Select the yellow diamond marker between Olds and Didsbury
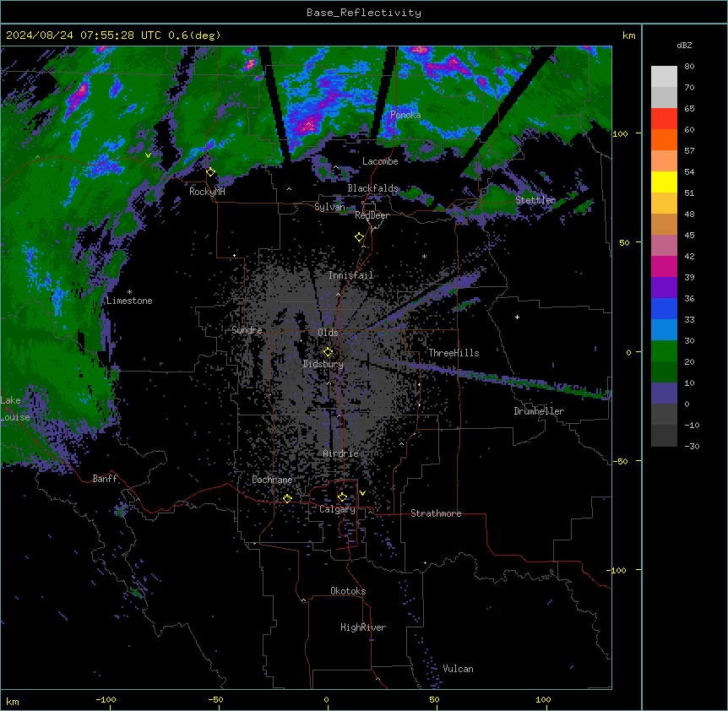728x711 pixels. [328, 352]
